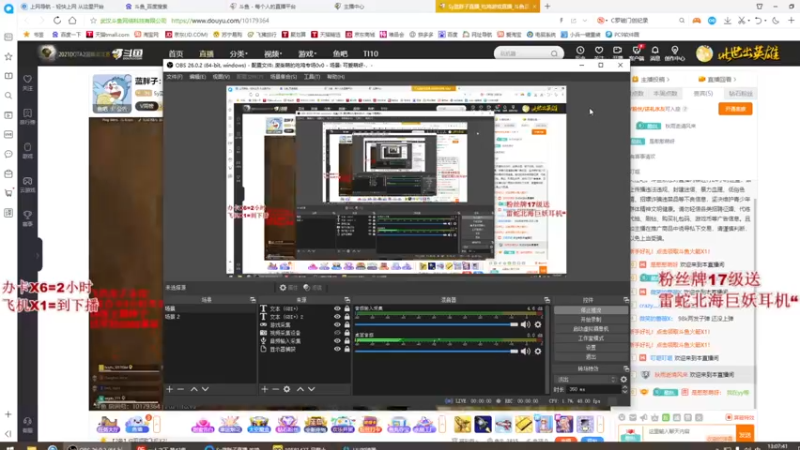Click airplane gift icon in gift bar

click(x=503, y=424)
